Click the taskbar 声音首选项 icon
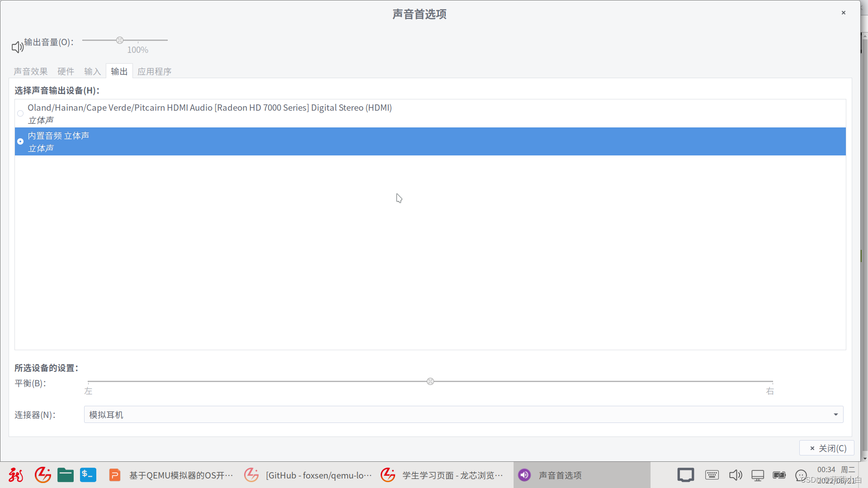Screen dimensions: 868x488 (524, 475)
